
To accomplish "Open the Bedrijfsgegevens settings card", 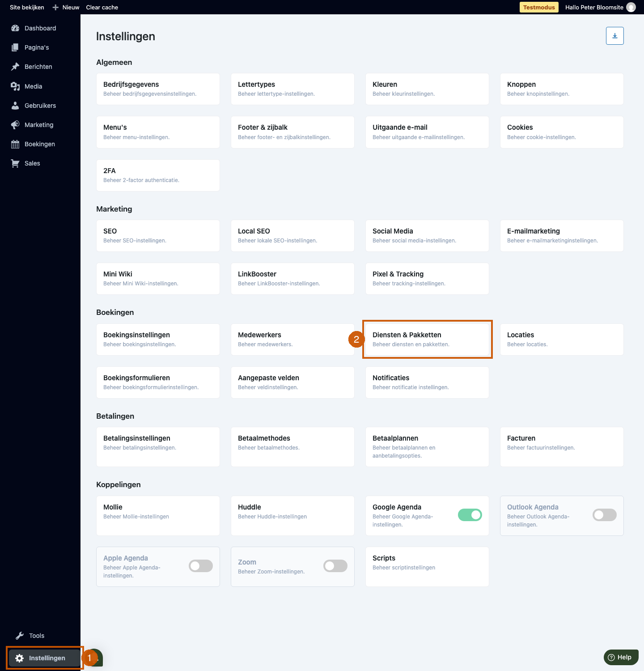I will (158, 89).
